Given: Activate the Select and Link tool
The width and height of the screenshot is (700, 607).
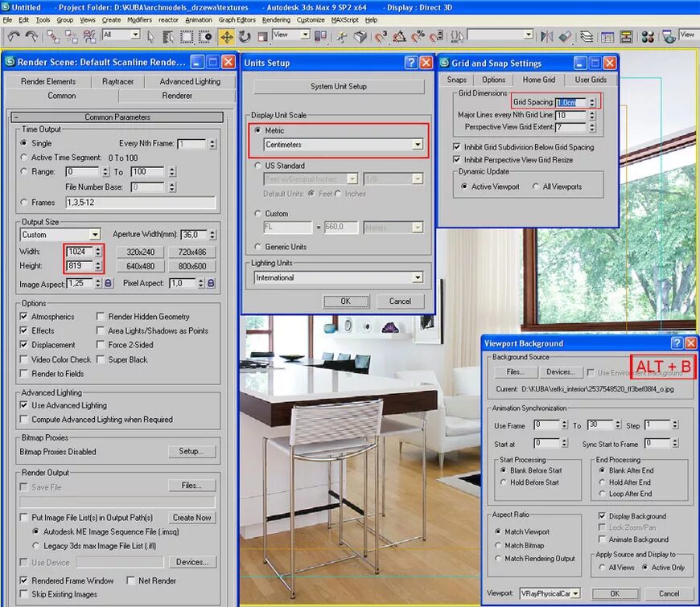Looking at the screenshot, I should (52, 36).
